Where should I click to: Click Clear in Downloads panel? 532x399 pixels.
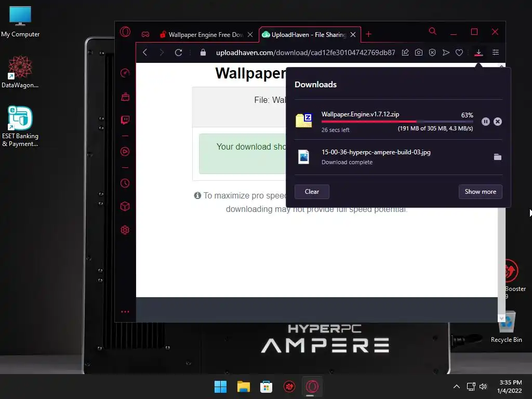(312, 192)
